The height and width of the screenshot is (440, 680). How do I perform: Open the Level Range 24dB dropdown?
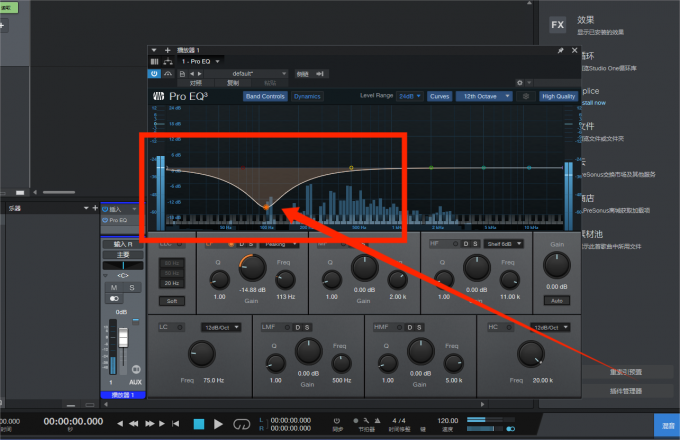click(x=409, y=96)
